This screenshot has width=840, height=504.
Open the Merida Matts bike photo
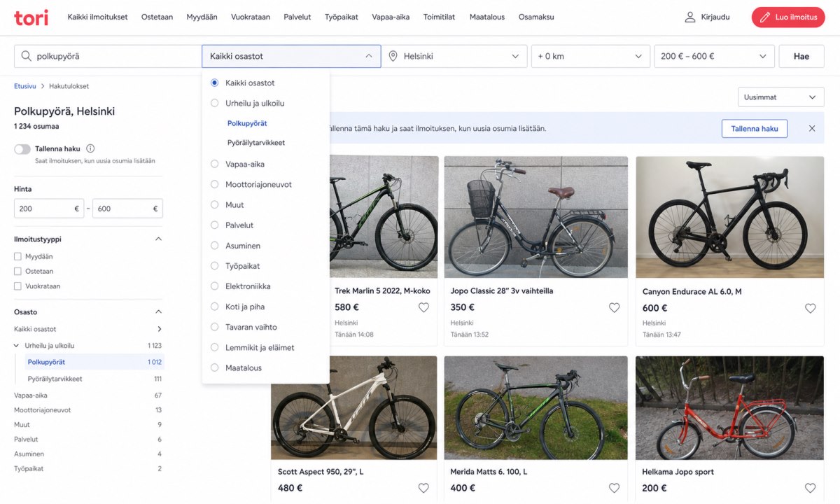tap(538, 407)
